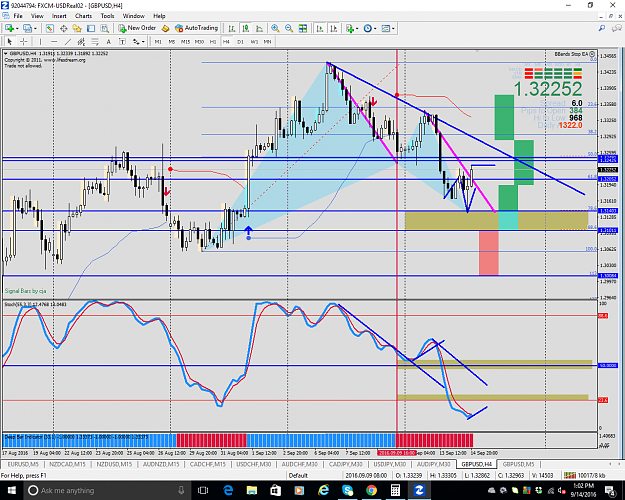Click the MetaEditor book icon
Screen dimensions: 625x500
165,28
